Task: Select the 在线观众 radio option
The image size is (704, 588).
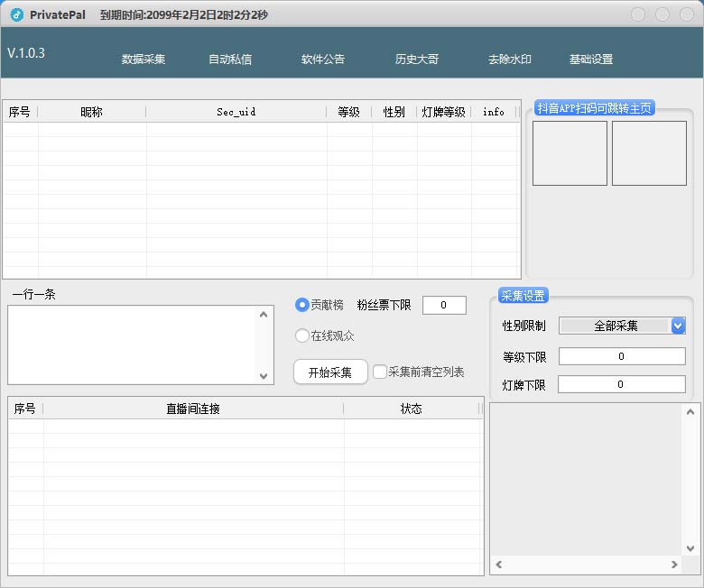Action: point(302,336)
